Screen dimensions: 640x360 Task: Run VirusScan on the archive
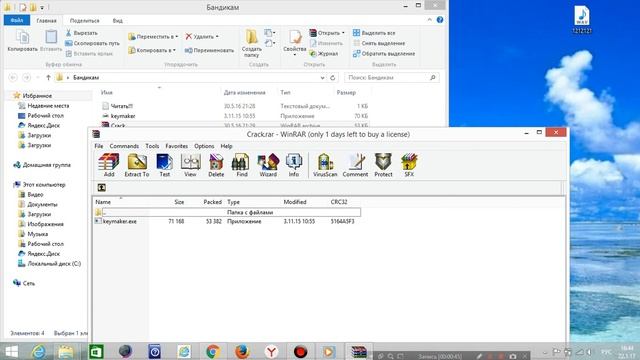coord(325,165)
